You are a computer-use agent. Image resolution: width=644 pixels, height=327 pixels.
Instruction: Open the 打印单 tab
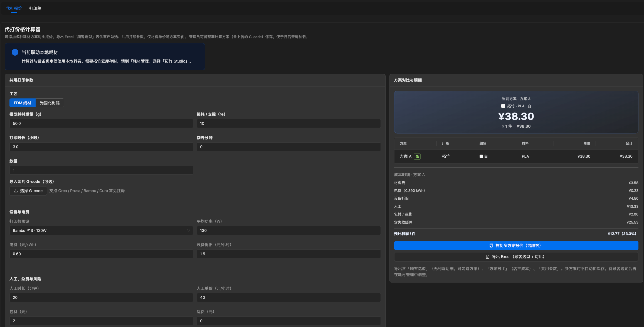35,8
